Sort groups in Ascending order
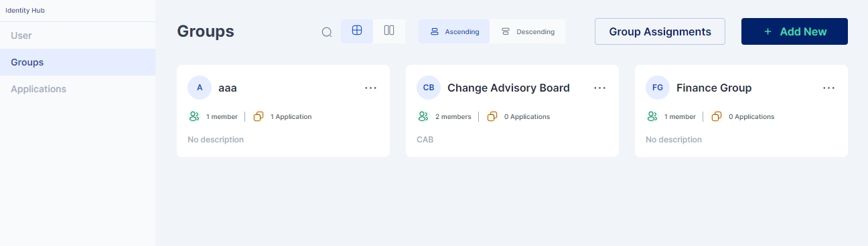This screenshot has height=246, width=868. (x=455, y=31)
